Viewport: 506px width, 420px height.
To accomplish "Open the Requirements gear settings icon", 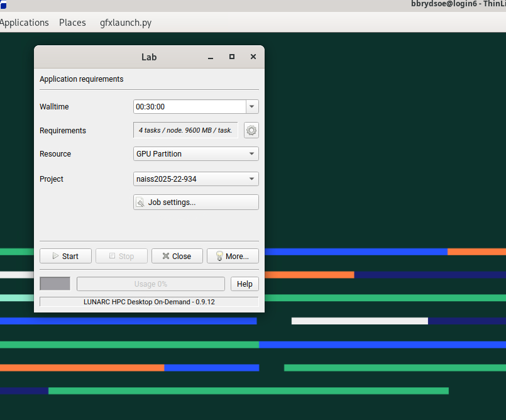I will [x=251, y=130].
